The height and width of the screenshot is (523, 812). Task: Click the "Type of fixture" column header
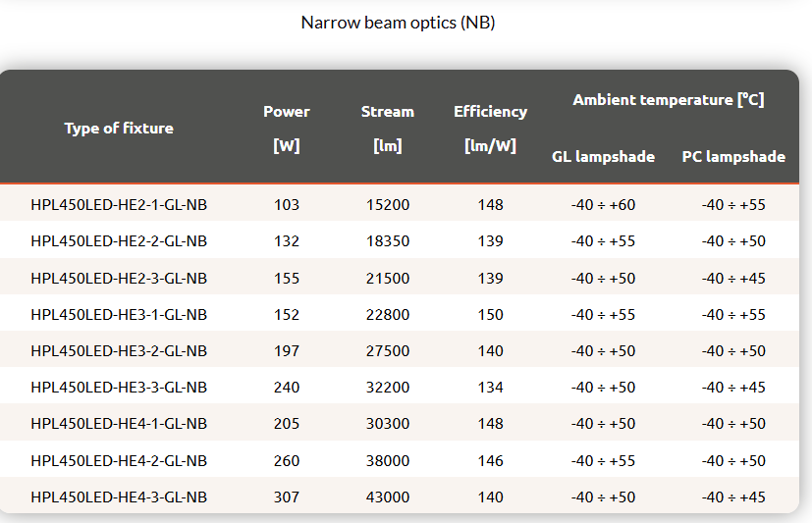pyautogui.click(x=119, y=128)
